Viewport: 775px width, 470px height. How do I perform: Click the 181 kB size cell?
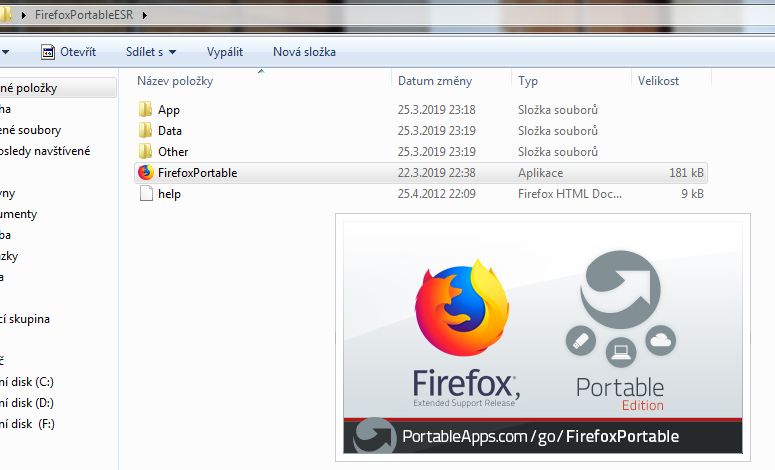687,173
